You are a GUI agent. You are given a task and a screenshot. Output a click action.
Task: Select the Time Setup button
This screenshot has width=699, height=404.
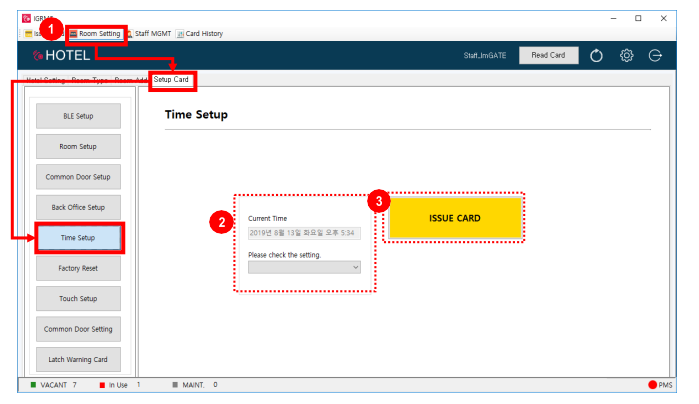tap(78, 238)
